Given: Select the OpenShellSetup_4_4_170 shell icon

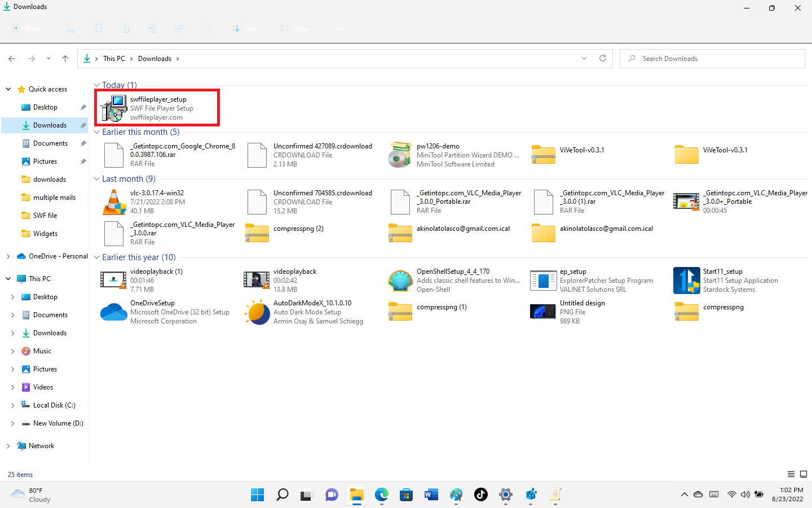Looking at the screenshot, I should (x=400, y=281).
